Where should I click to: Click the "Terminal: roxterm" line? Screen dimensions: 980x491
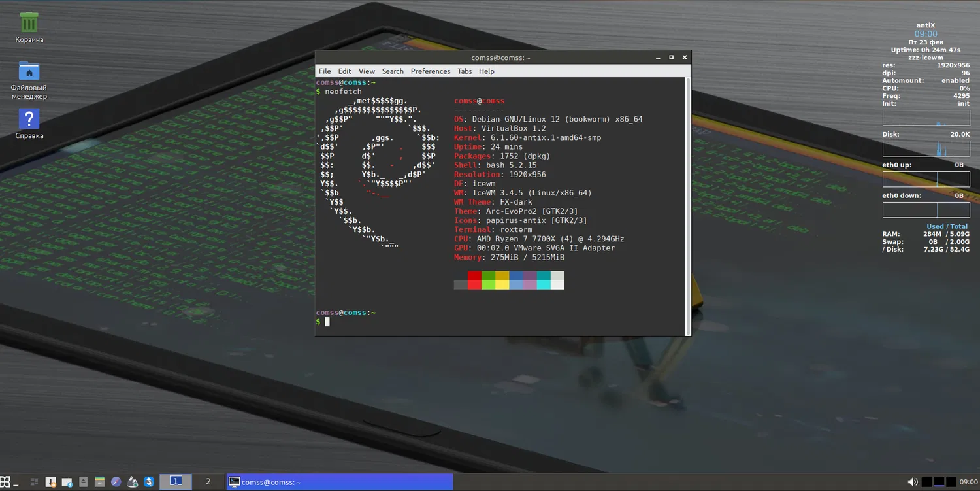[493, 229]
